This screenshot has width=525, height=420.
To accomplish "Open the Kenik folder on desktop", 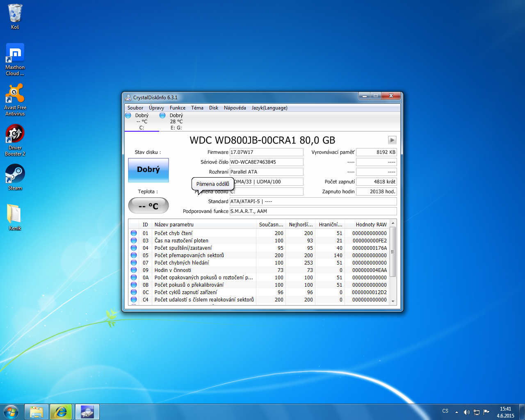I will point(15,217).
